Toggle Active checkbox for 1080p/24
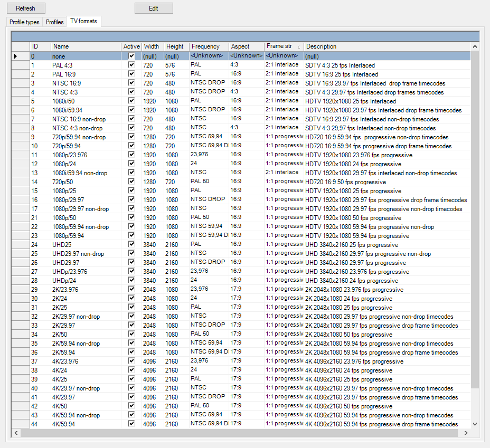 coord(131,164)
